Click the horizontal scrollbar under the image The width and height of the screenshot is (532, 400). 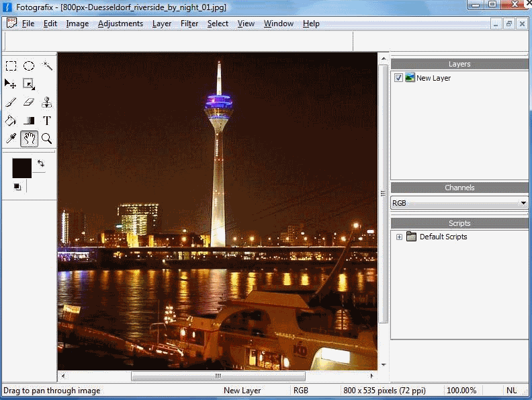tap(218, 376)
